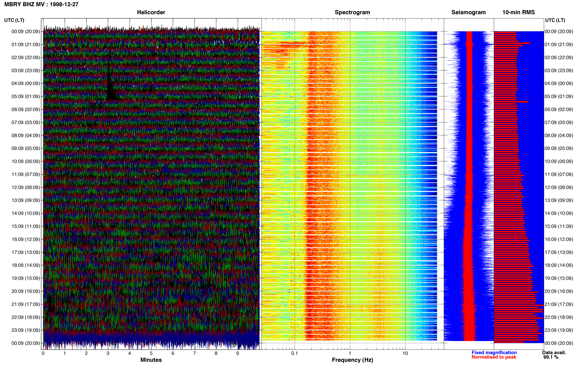The width and height of the screenshot is (588, 368).
Task: Click frequency tick label '10'
Action: [405, 353]
